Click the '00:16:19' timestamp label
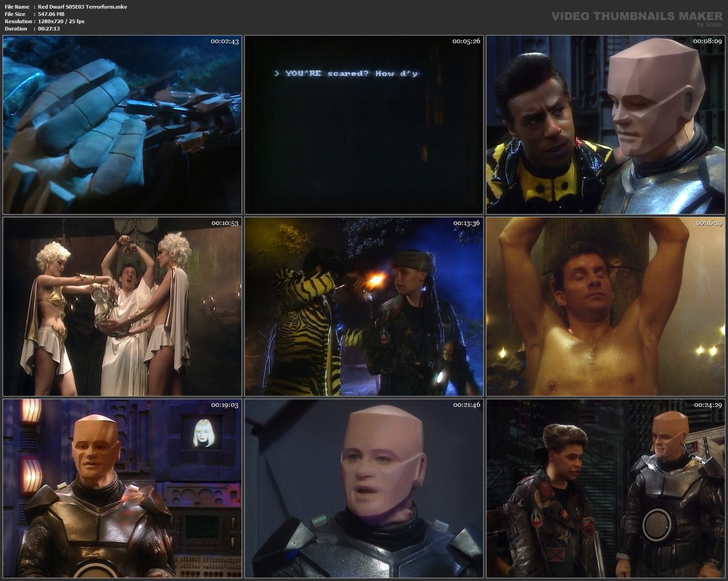The width and height of the screenshot is (728, 581). tap(708, 224)
